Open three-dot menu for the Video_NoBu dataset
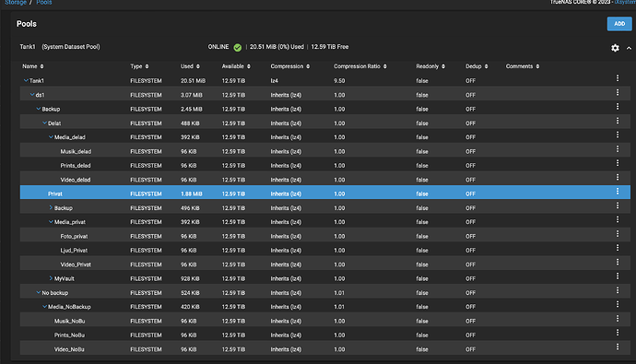The image size is (636, 364). pos(618,346)
